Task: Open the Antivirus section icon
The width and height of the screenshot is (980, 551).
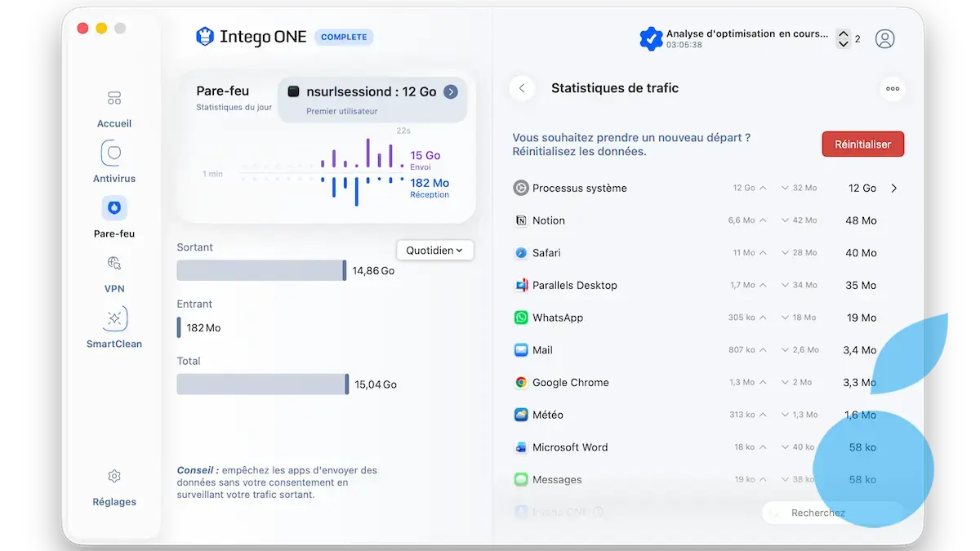Action: coord(114,153)
